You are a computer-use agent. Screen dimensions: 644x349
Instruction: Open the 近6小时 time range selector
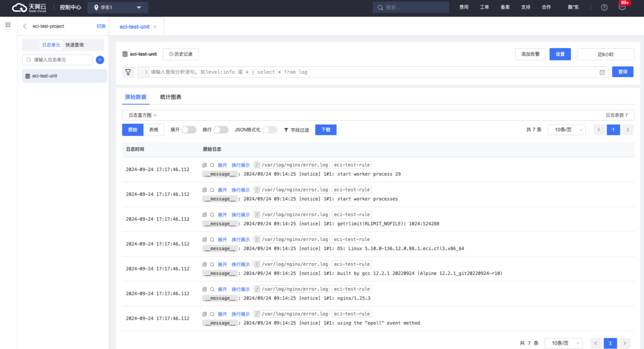[605, 54]
